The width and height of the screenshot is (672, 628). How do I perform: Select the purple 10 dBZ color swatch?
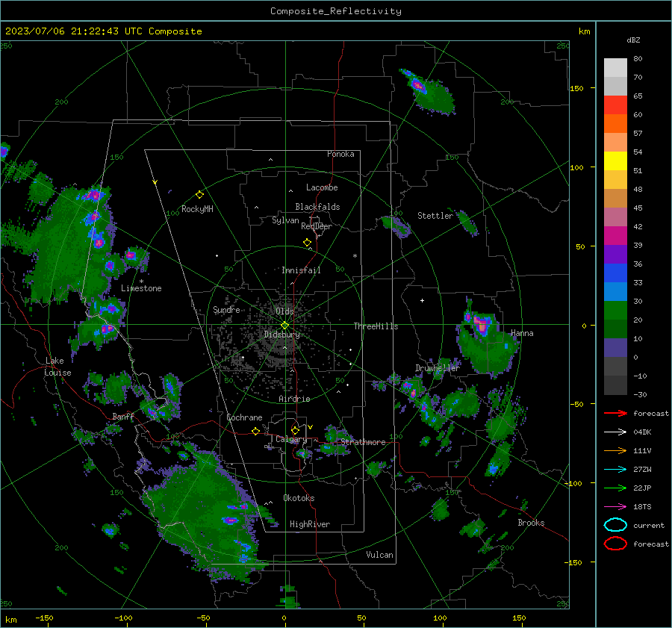click(615, 347)
